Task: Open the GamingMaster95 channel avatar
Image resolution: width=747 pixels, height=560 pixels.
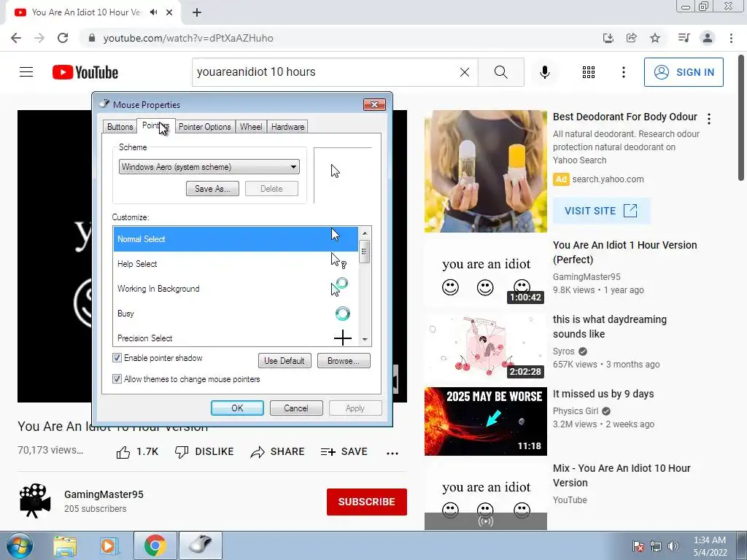Action: (x=35, y=500)
